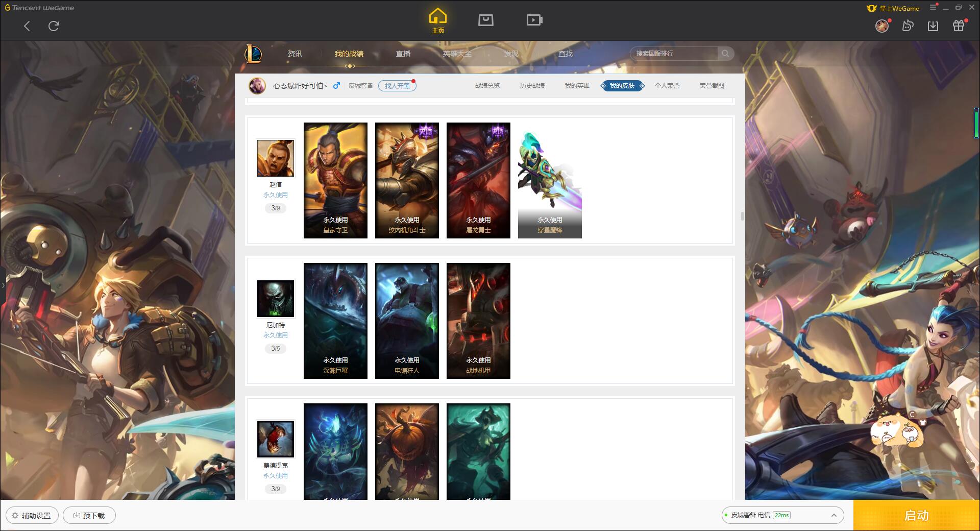Image resolution: width=980 pixels, height=531 pixels.
Task: Switch to the 英雄大全 tab
Action: (457, 54)
